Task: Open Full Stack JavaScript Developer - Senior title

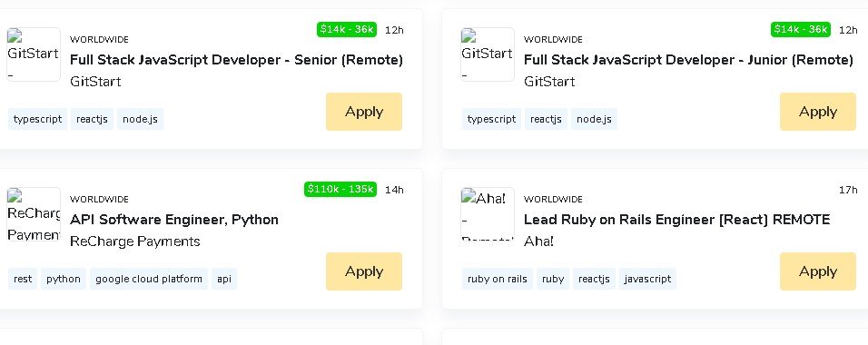Action: tap(236, 60)
